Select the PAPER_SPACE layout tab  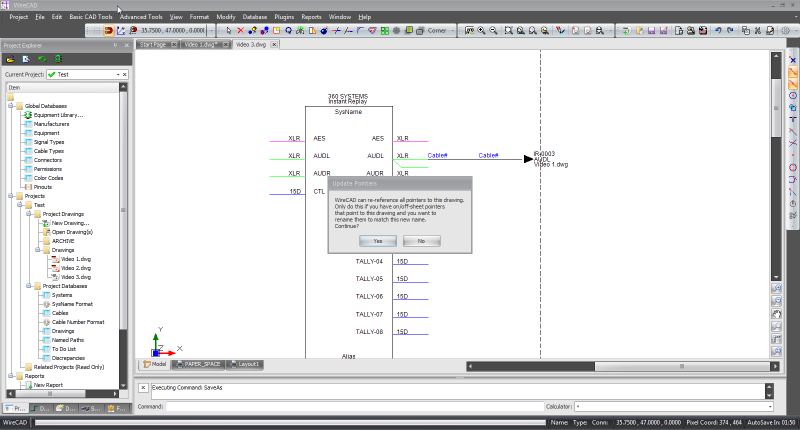pos(198,364)
